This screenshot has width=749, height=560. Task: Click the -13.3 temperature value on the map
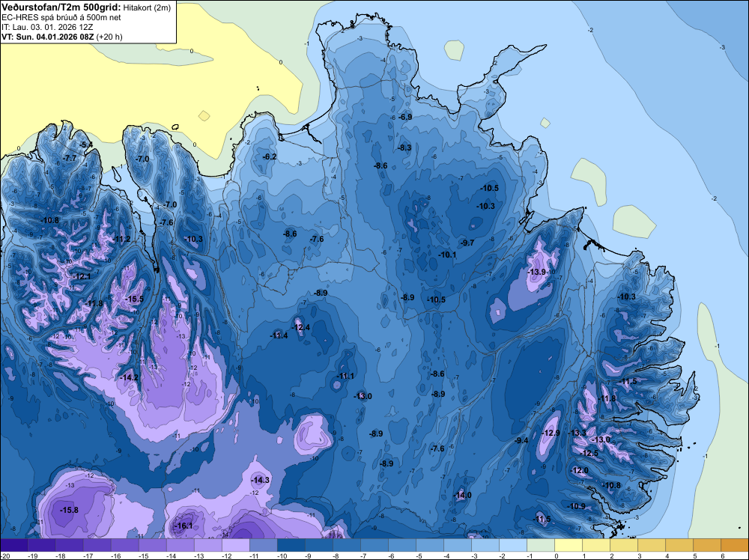[577, 433]
